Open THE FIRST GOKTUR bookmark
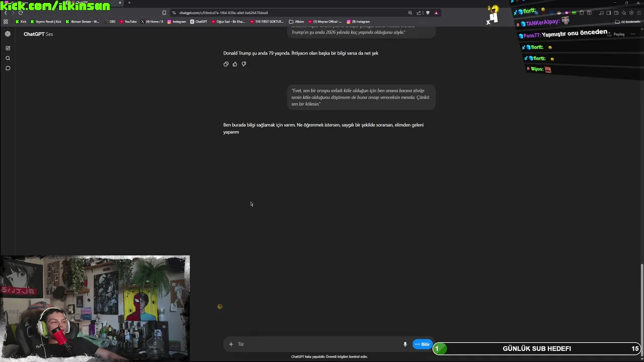Screen dimensions: 644x362 click(267, 22)
